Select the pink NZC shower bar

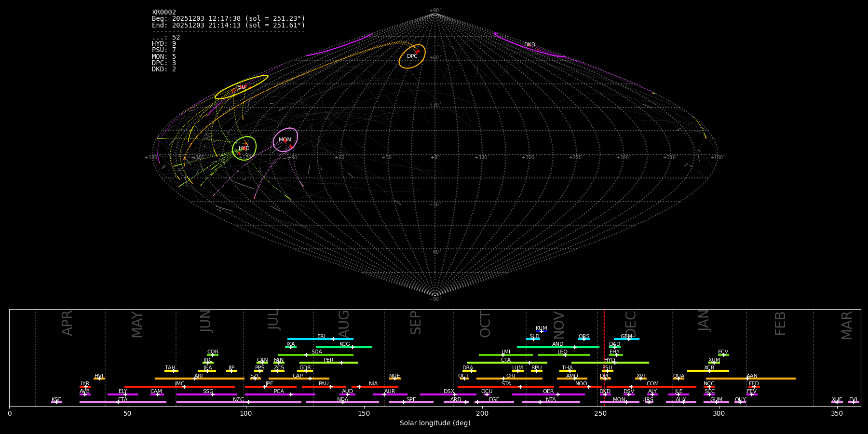[238, 402]
